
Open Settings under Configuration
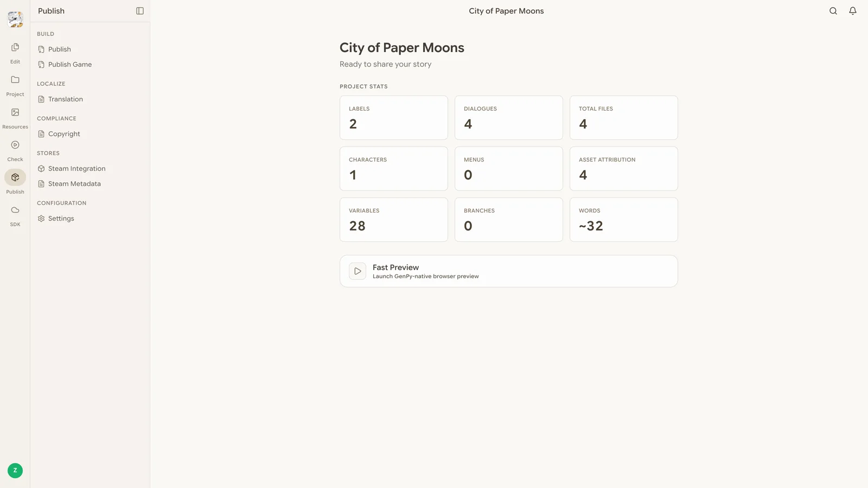(90, 219)
